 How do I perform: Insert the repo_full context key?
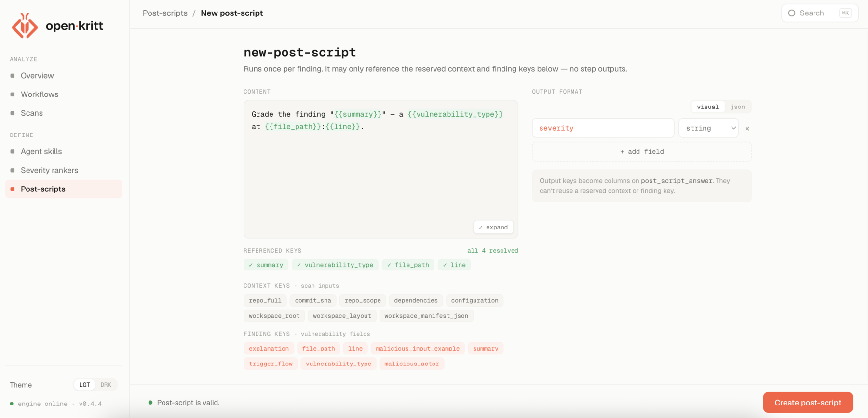coord(265,301)
